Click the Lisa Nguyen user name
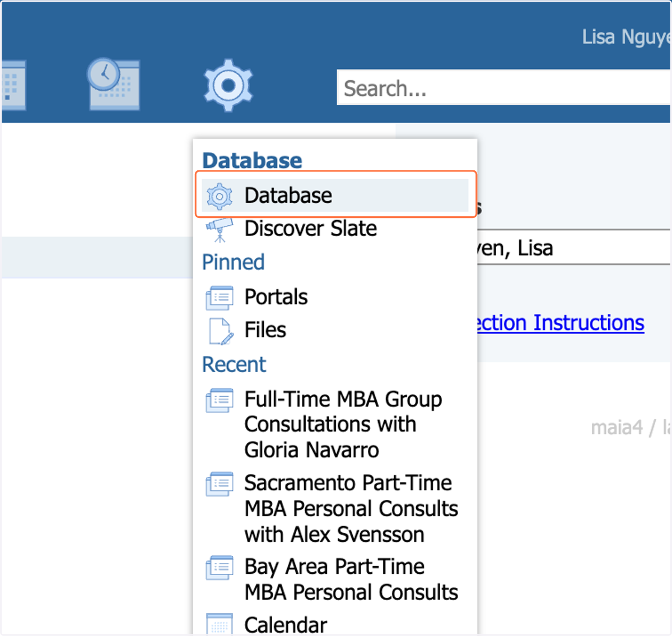 626,37
